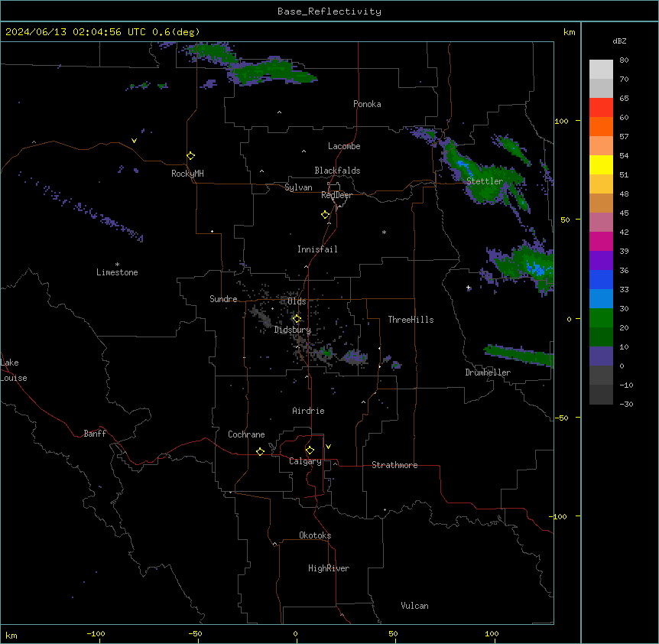Click the yellow marker above Calgary label
This screenshot has width=659, height=644.
310,450
